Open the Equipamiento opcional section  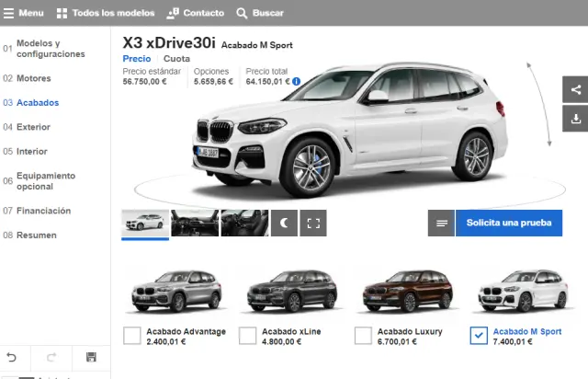46,180
